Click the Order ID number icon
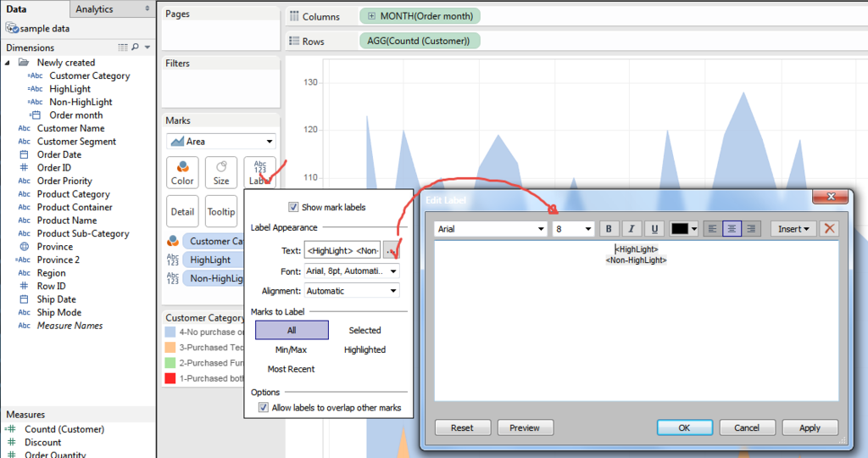Viewport: 868px width, 458px height. click(24, 167)
